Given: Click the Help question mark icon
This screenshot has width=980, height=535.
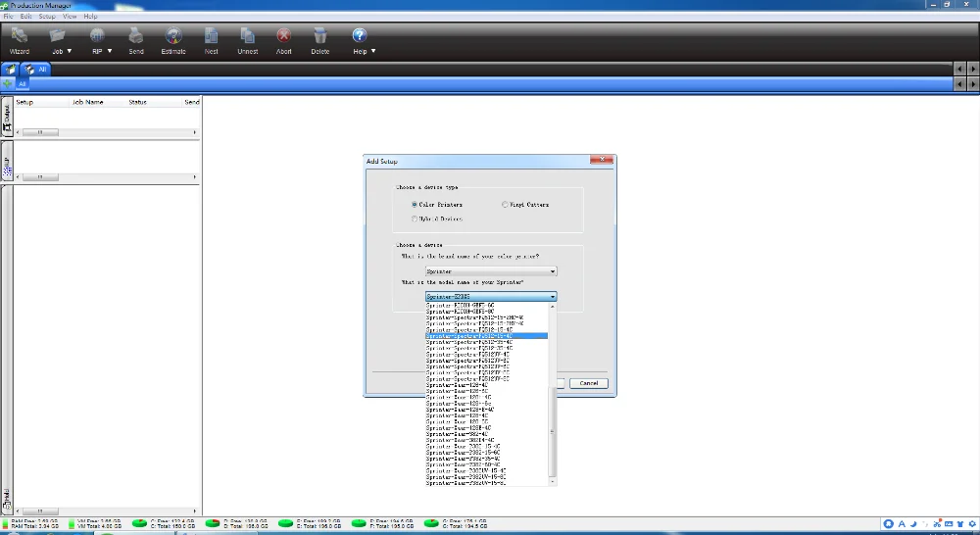Looking at the screenshot, I should [359, 35].
